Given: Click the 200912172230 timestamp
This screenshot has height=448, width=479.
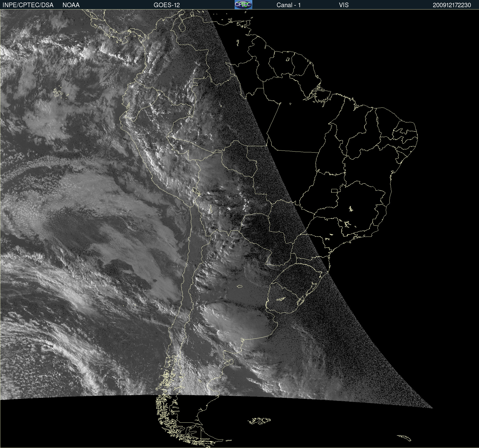Looking at the screenshot, I should click(x=452, y=5).
